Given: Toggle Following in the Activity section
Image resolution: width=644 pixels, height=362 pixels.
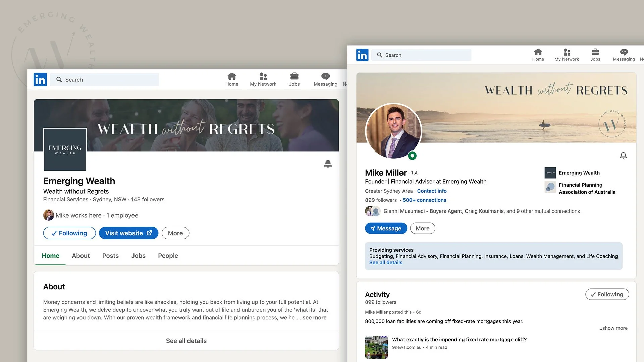Looking at the screenshot, I should 607,294.
